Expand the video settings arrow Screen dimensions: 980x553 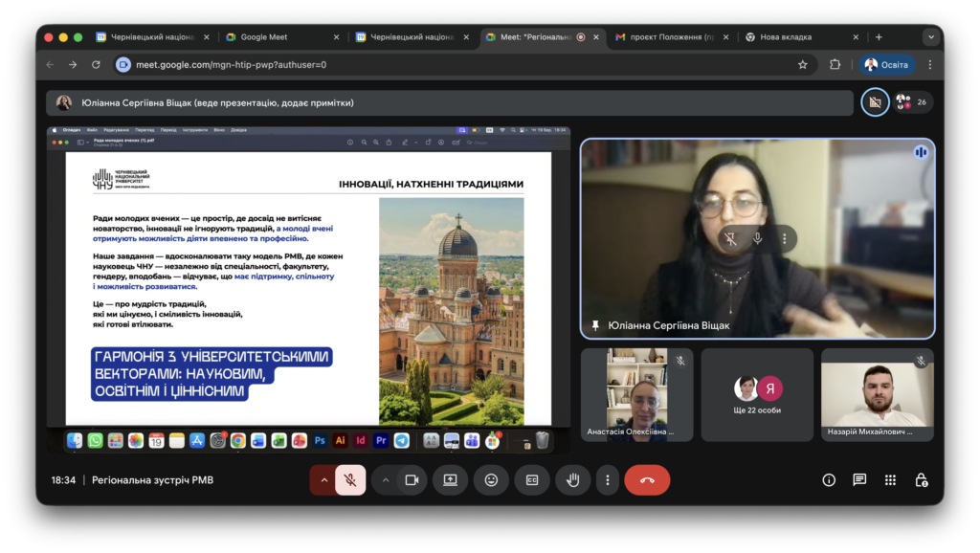(x=386, y=480)
